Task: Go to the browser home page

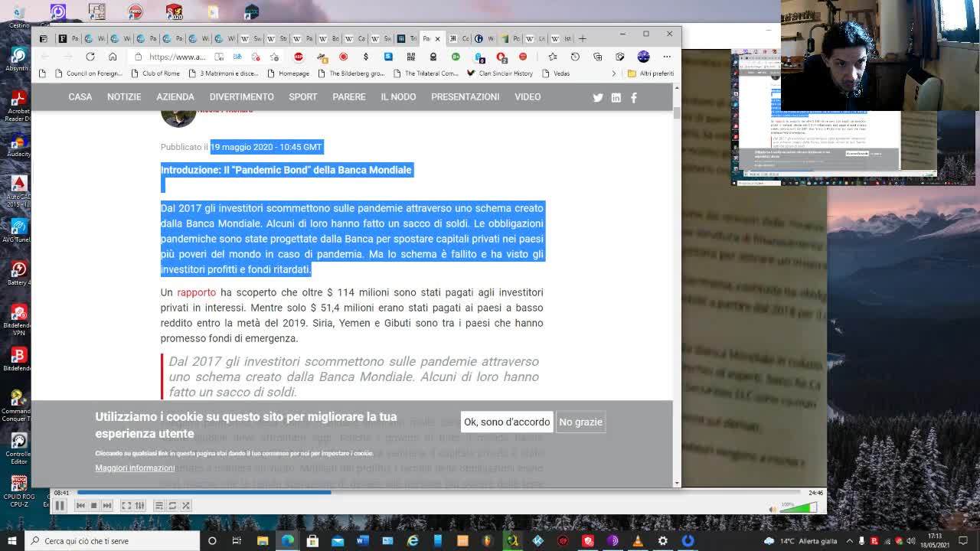Action: pos(113,57)
